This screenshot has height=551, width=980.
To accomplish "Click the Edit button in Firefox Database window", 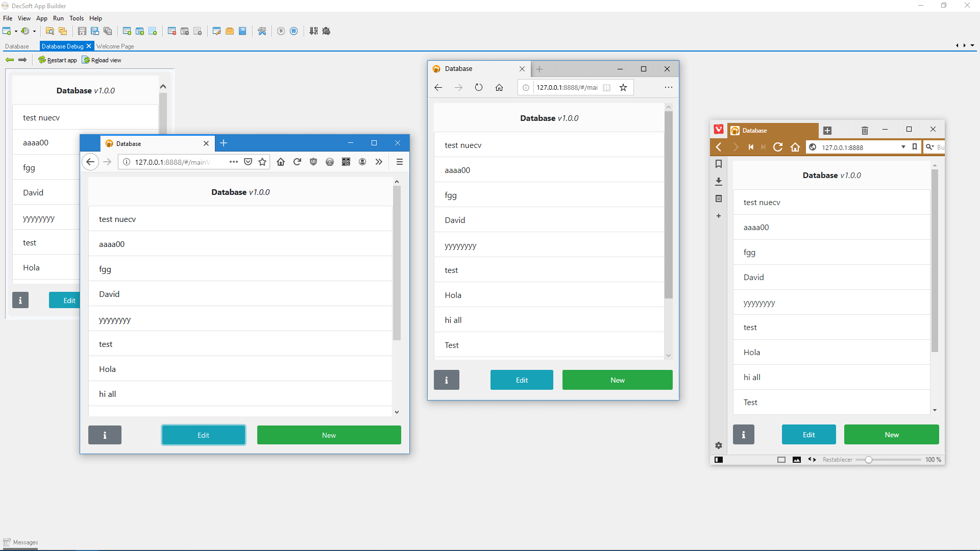I will (203, 435).
